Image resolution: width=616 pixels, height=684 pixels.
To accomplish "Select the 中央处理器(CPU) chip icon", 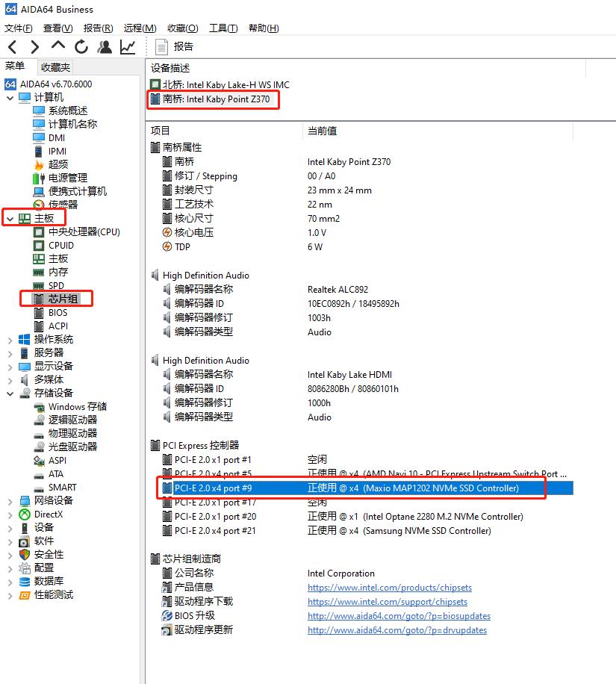I will 39,232.
